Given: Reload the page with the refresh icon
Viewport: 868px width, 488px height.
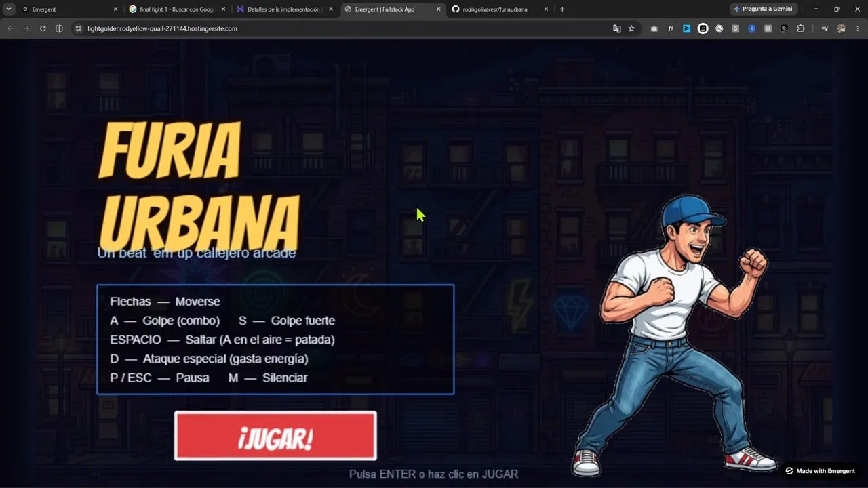Looking at the screenshot, I should (43, 28).
